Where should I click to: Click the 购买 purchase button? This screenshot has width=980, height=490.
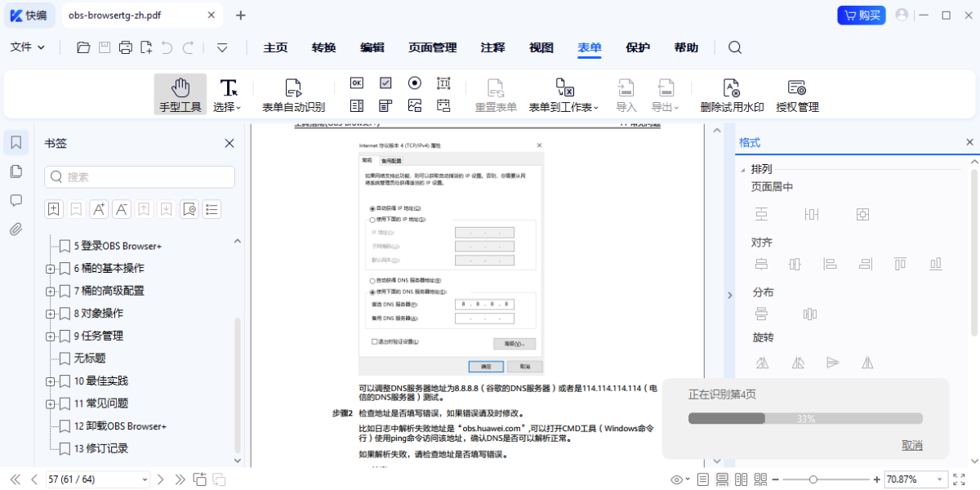tap(861, 15)
